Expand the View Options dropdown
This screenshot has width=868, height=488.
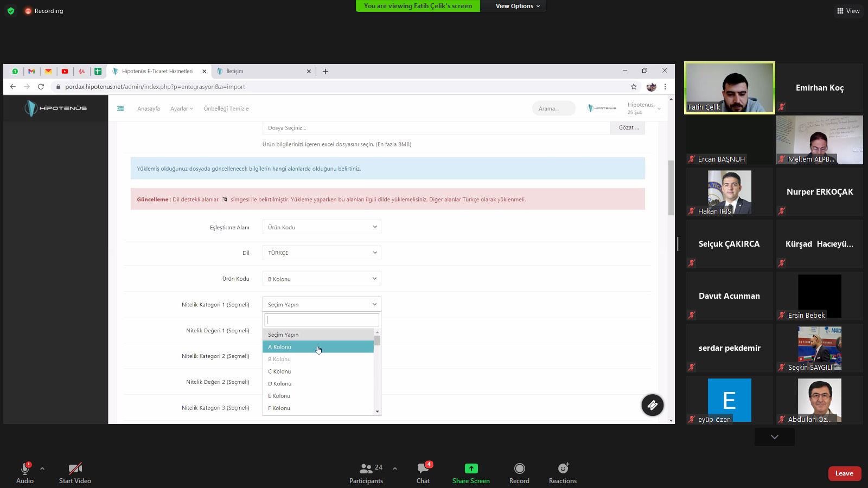click(x=517, y=6)
